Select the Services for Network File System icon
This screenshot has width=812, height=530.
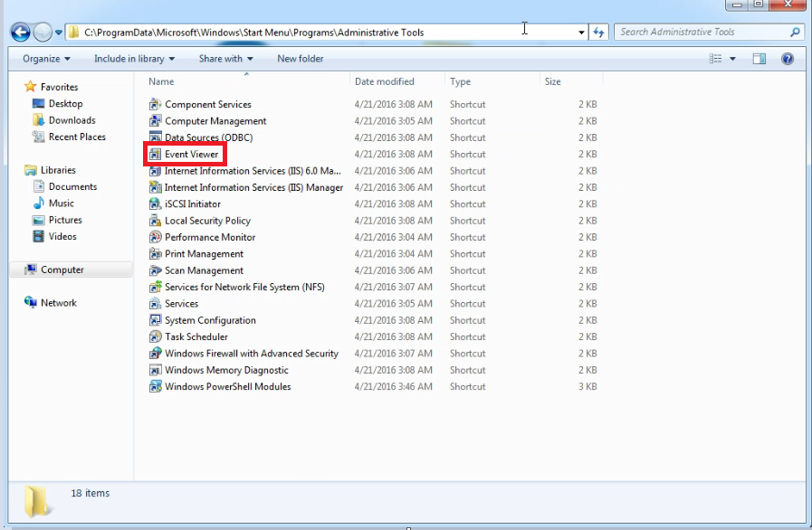pyautogui.click(x=155, y=287)
